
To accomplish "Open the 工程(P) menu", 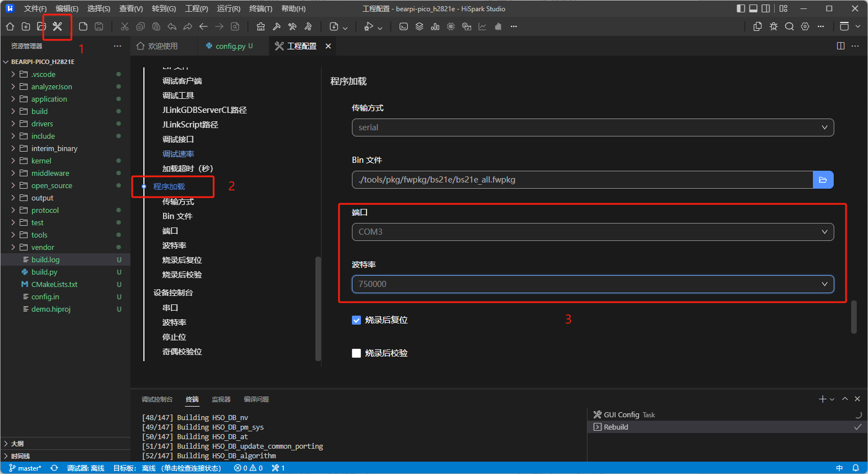I will [x=197, y=8].
